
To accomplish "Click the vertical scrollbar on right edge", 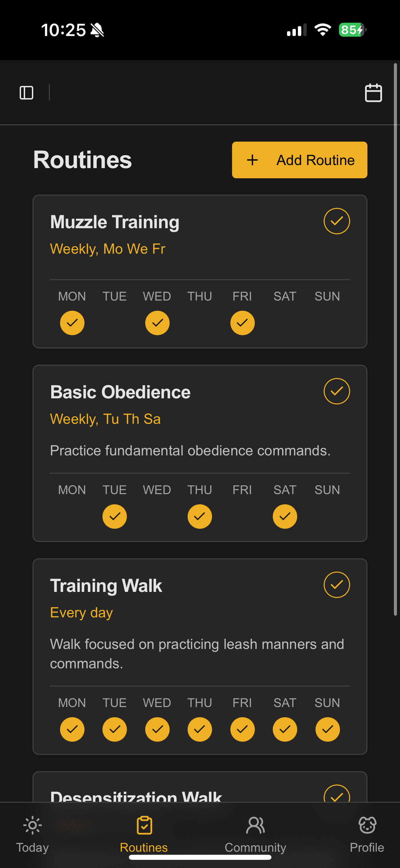I will coord(395,340).
